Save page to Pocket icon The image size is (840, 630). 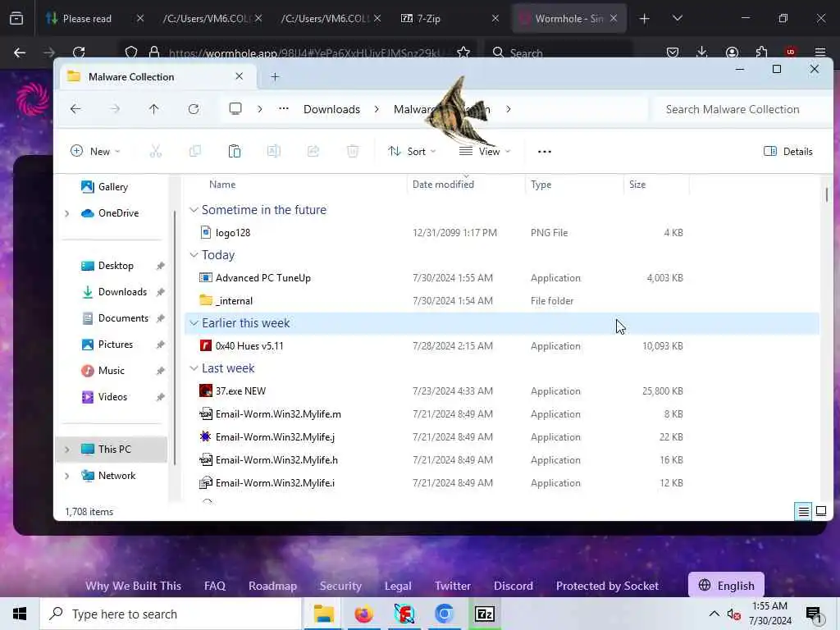point(673,52)
